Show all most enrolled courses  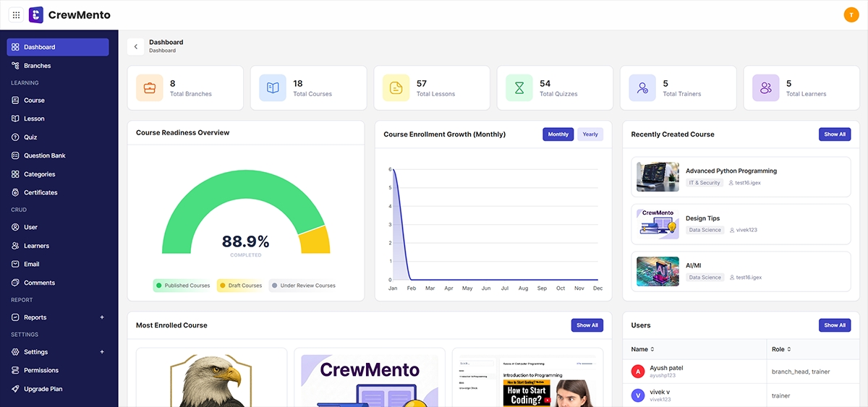pyautogui.click(x=587, y=325)
